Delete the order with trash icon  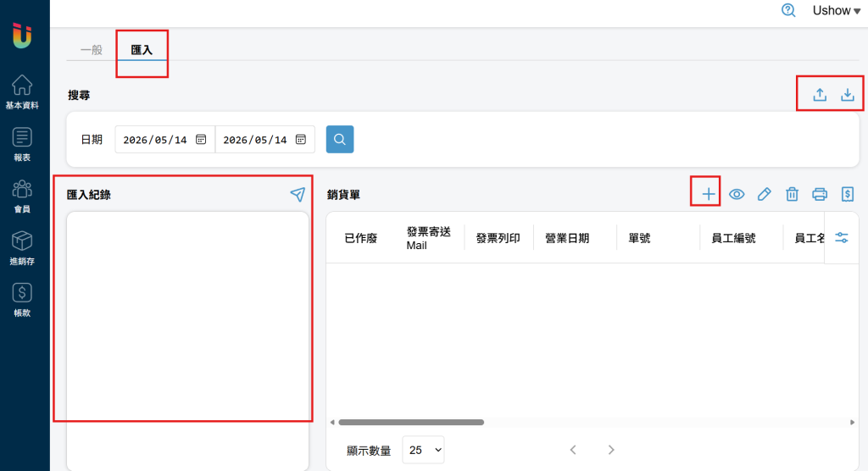(x=793, y=194)
